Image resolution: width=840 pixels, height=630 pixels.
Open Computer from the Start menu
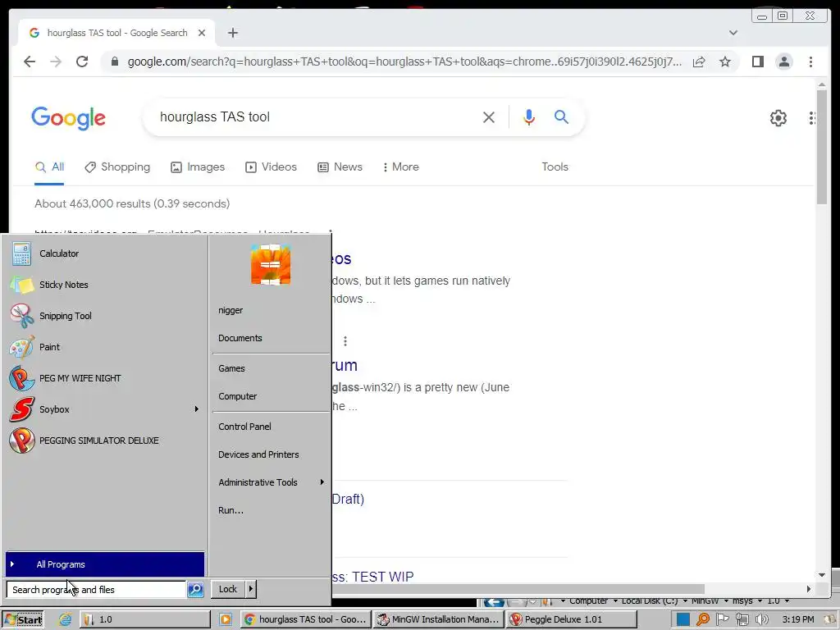[237, 396]
